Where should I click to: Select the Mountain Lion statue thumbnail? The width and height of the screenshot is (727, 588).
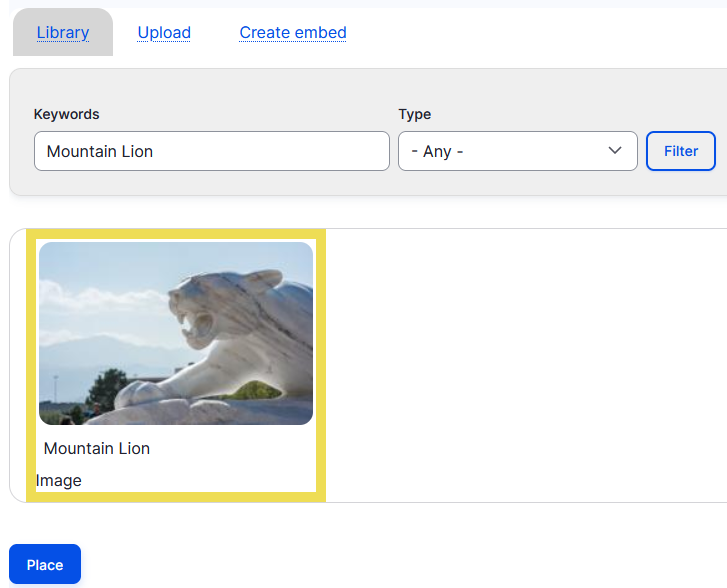coord(176,333)
